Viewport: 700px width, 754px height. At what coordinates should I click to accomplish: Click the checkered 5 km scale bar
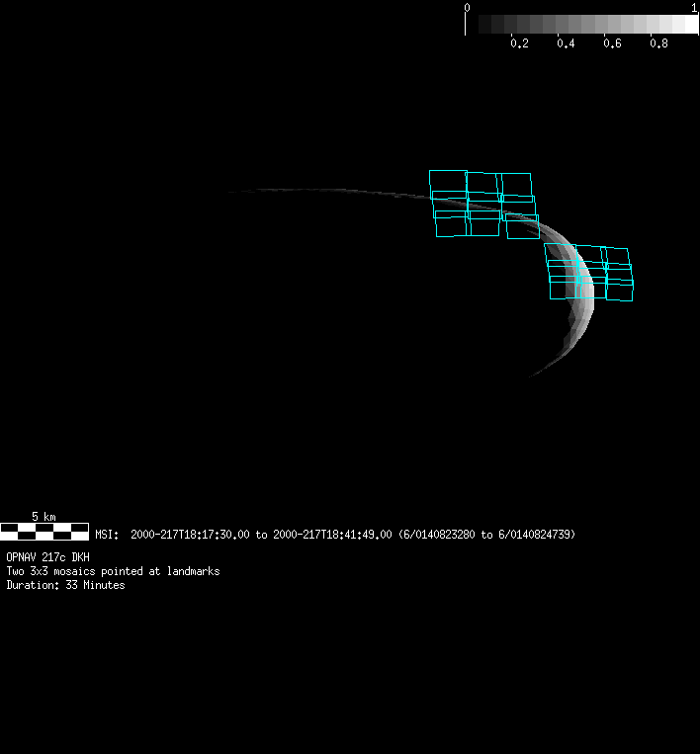44,531
